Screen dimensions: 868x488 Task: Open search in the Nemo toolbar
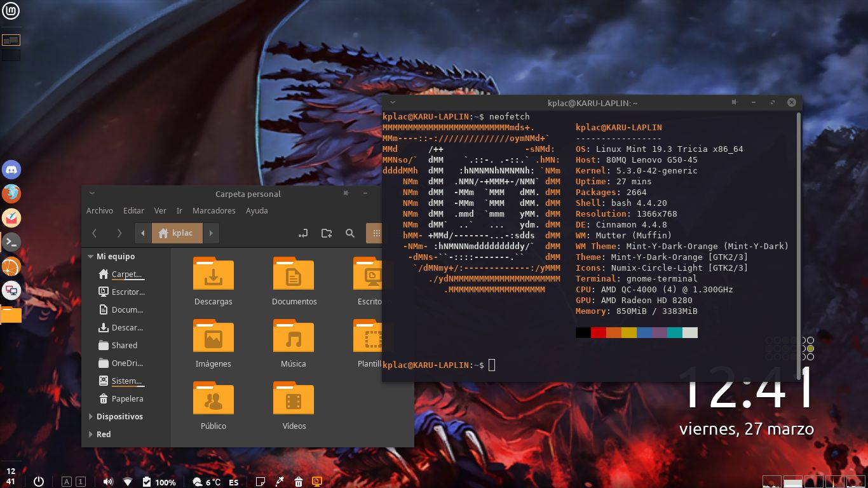pos(350,233)
